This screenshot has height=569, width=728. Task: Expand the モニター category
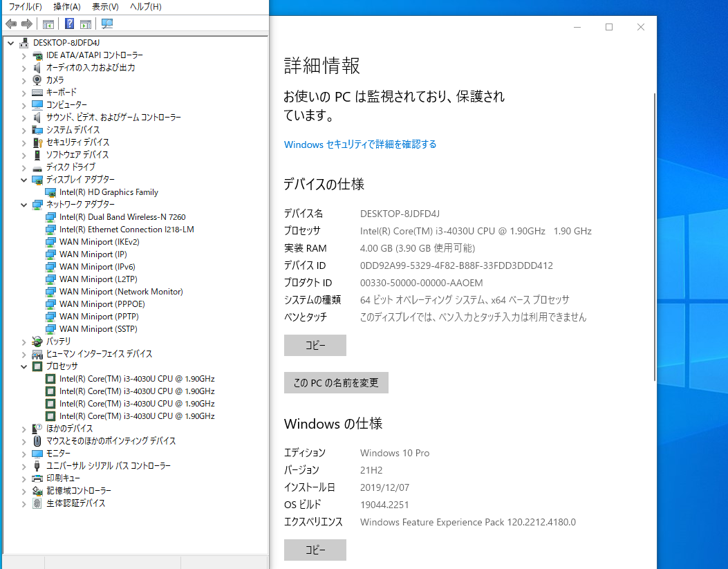pos(24,454)
